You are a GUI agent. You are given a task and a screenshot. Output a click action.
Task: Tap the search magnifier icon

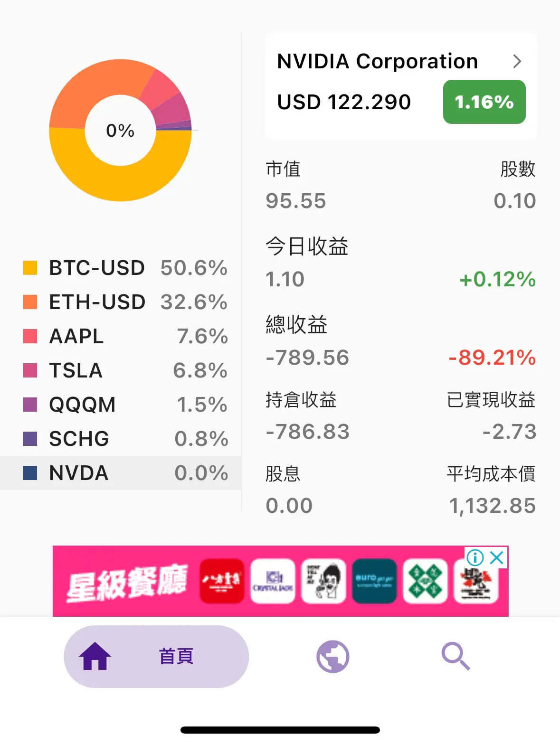[456, 657]
